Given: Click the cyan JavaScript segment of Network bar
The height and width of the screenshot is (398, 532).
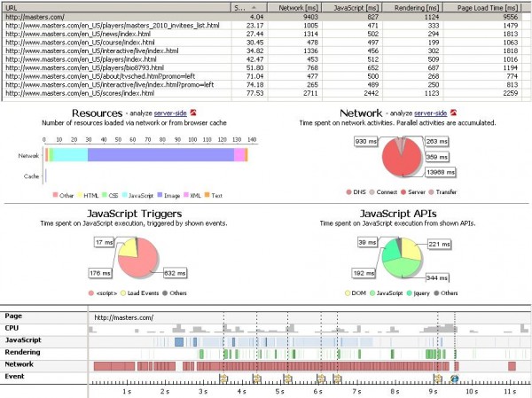Looking at the screenshot, I should [71, 155].
